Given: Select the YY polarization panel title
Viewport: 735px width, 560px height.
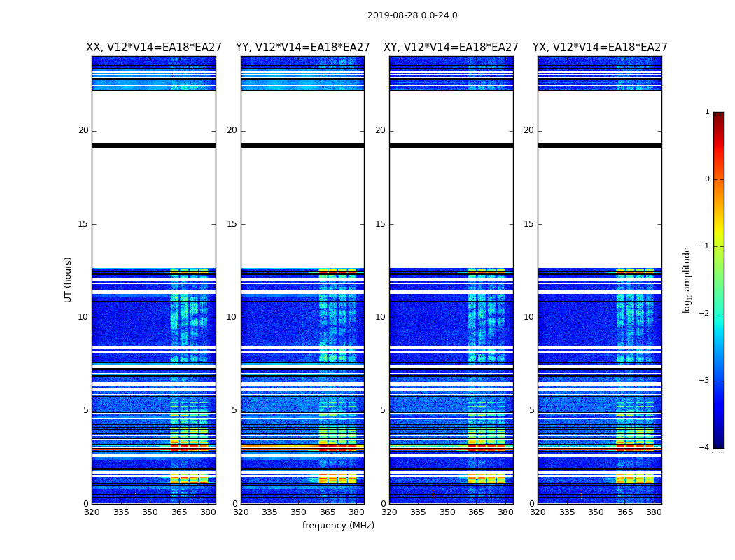Looking at the screenshot, I should click(302, 48).
